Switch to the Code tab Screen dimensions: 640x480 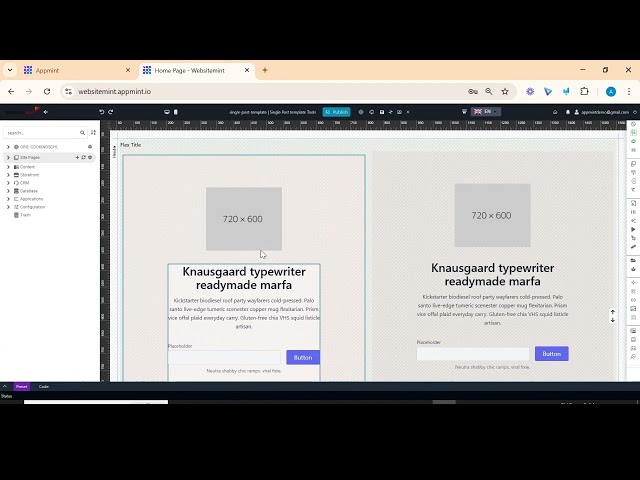tap(44, 387)
